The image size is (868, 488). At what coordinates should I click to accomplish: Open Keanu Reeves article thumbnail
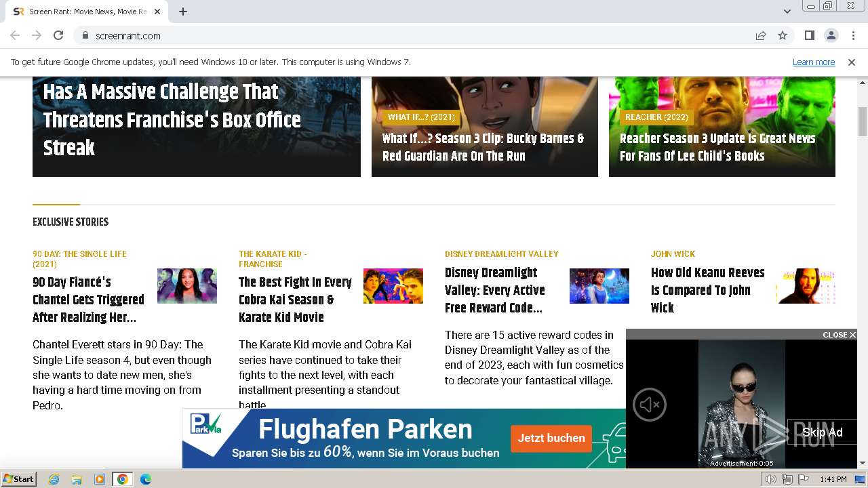pos(806,286)
